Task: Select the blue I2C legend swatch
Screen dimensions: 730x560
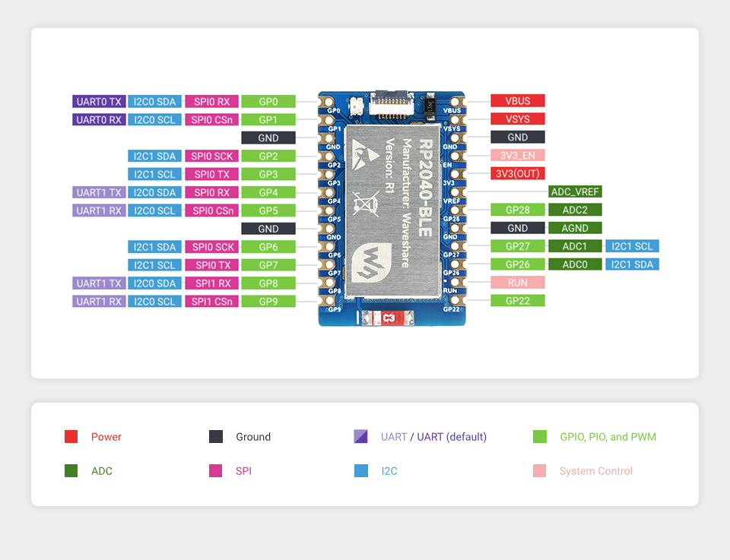Action: (361, 471)
